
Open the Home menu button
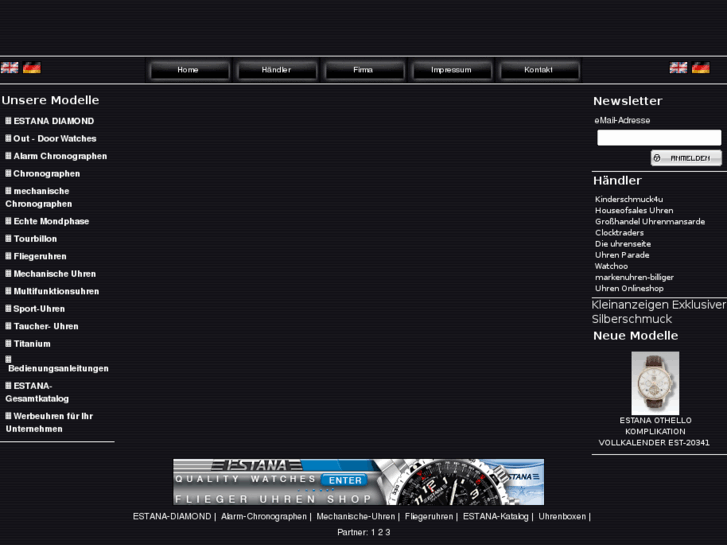[188, 70]
